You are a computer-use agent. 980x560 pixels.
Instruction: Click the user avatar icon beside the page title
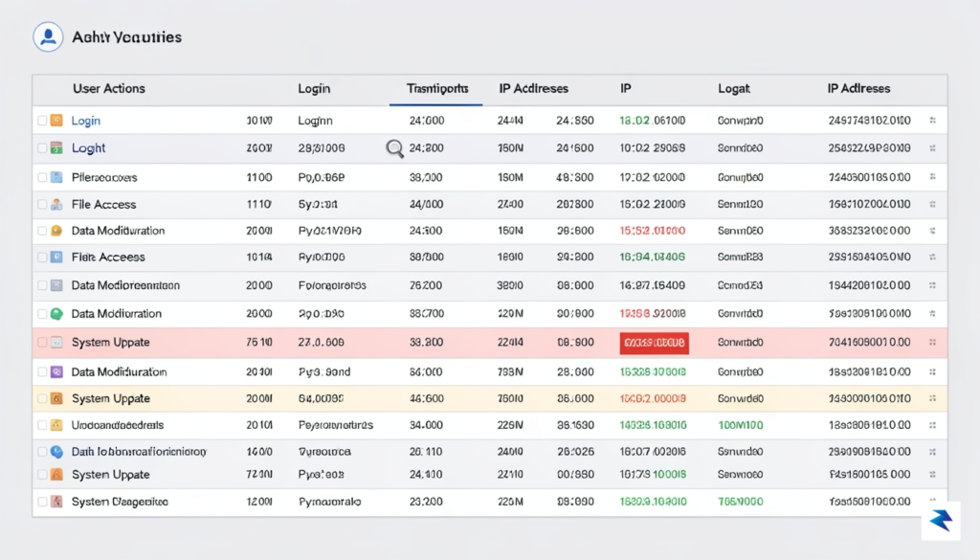48,37
